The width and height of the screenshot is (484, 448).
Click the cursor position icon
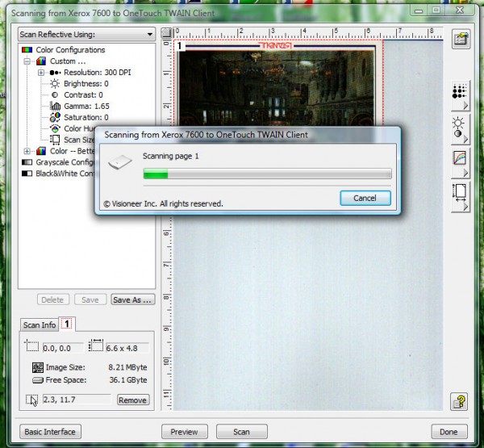point(32,400)
